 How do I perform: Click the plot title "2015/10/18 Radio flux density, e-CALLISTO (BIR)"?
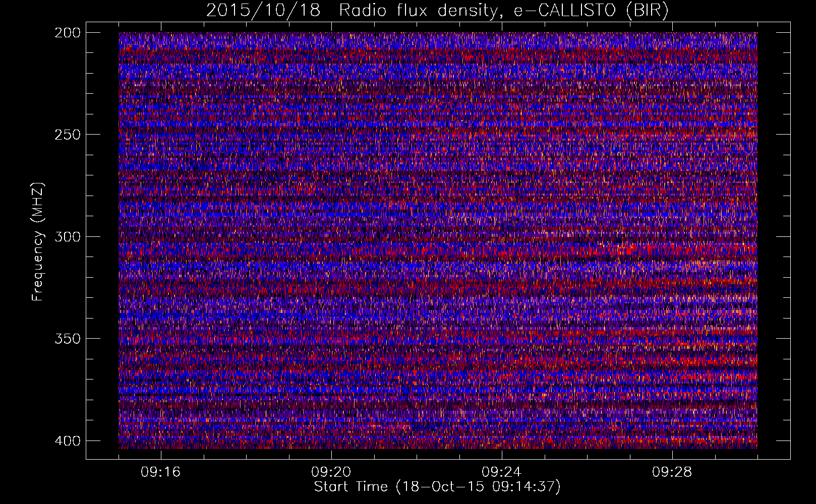click(x=437, y=11)
